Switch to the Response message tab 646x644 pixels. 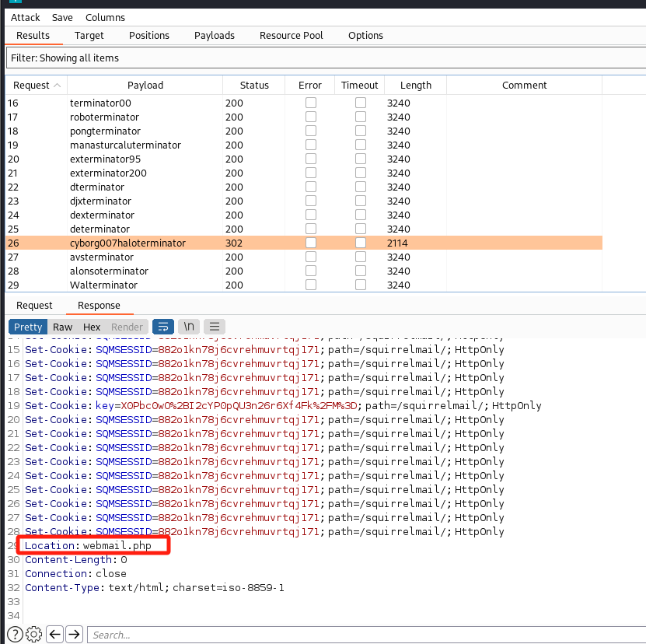point(99,306)
